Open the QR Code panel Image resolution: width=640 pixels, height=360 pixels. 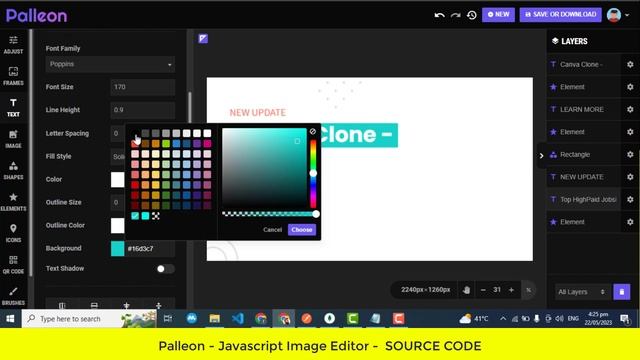pos(13,264)
